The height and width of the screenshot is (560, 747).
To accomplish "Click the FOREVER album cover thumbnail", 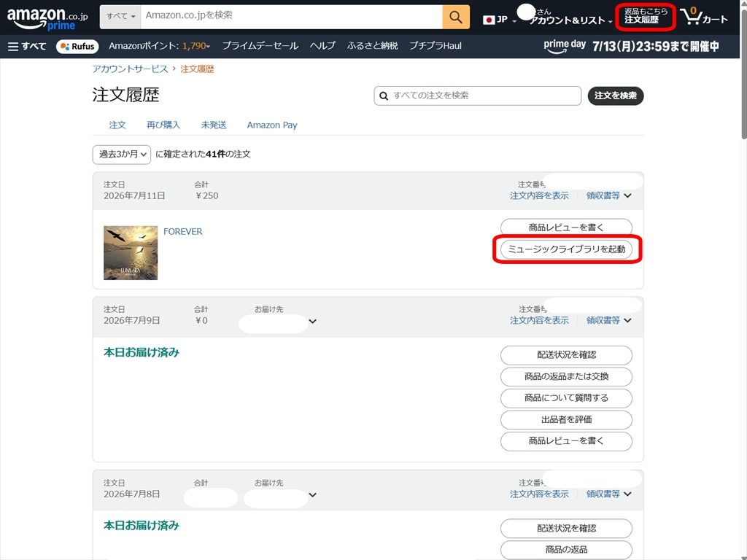I will [x=131, y=253].
